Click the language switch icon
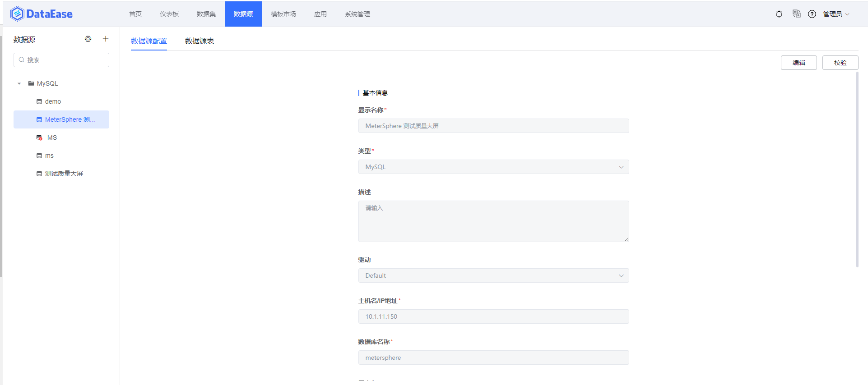Image resolution: width=868 pixels, height=385 pixels. point(797,14)
